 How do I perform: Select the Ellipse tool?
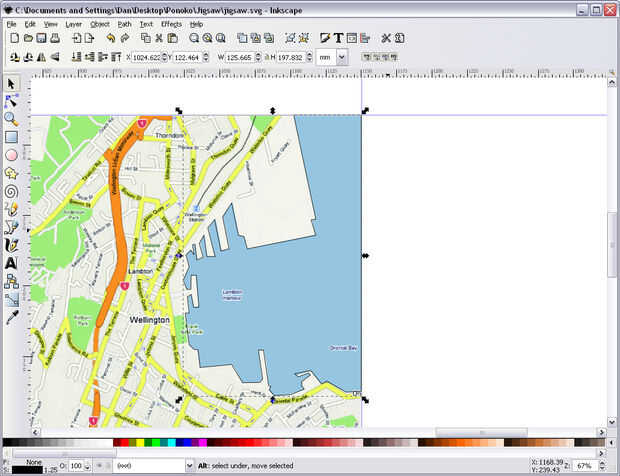click(x=11, y=155)
